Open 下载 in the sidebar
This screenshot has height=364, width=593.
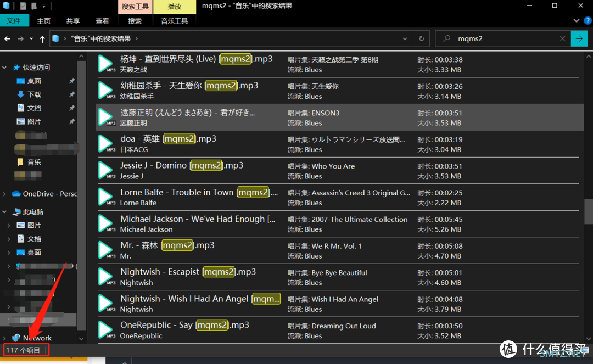coord(34,94)
